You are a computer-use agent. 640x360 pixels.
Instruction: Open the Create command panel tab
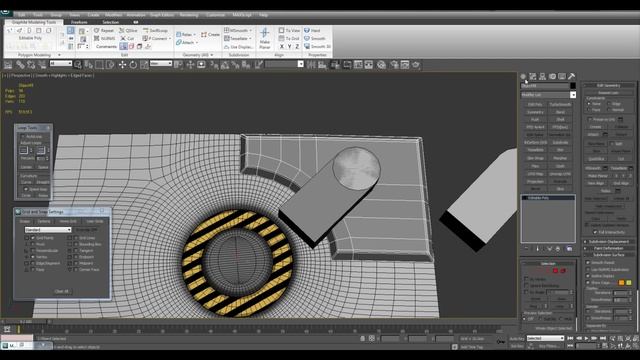[x=523, y=76]
